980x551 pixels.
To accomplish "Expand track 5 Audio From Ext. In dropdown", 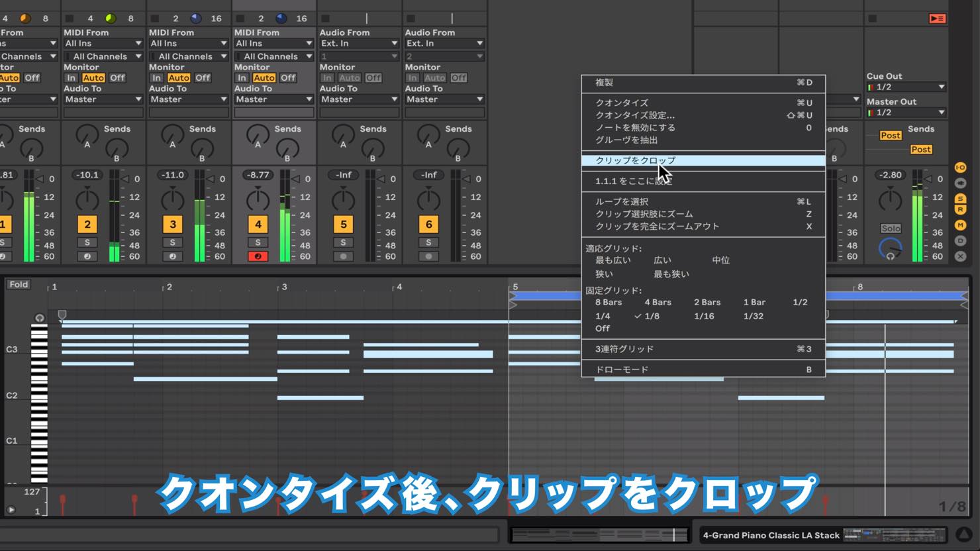I will (359, 43).
